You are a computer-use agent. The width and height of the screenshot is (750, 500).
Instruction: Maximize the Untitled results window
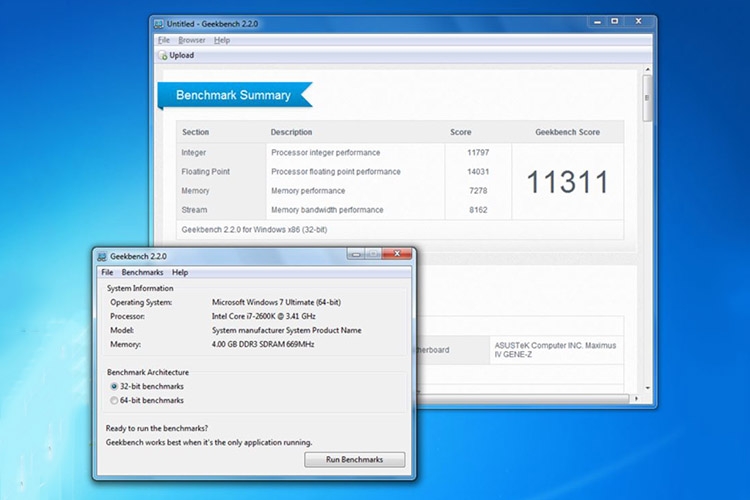615,21
